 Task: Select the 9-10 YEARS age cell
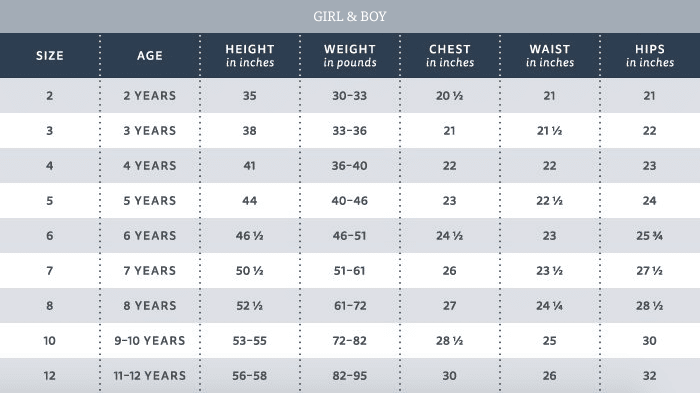[x=150, y=341]
